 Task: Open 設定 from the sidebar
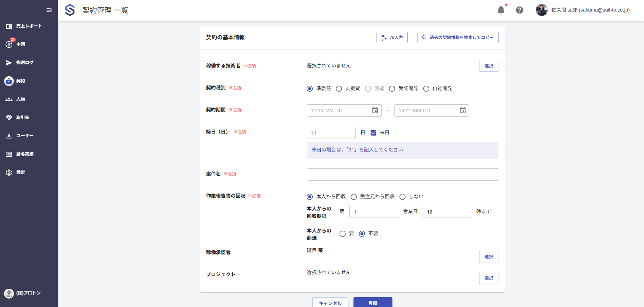click(20, 172)
